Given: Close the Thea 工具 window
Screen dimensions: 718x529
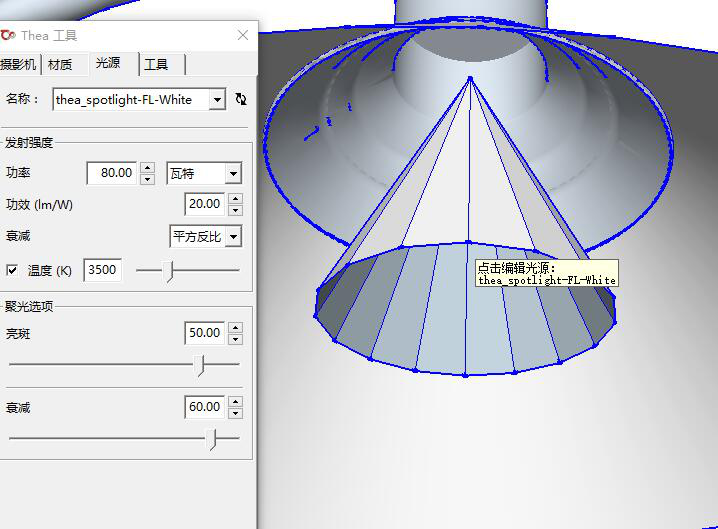Looking at the screenshot, I should pos(243,35).
